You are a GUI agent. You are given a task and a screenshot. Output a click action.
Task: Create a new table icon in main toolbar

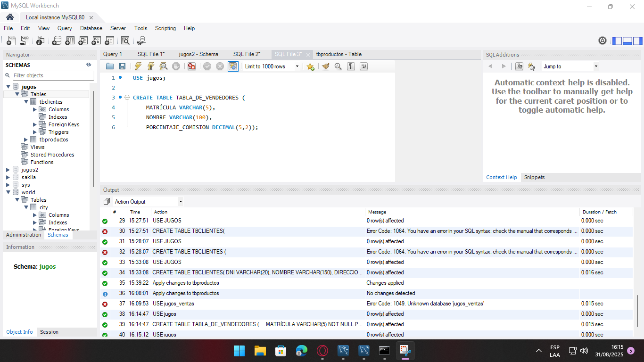pyautogui.click(x=70, y=41)
